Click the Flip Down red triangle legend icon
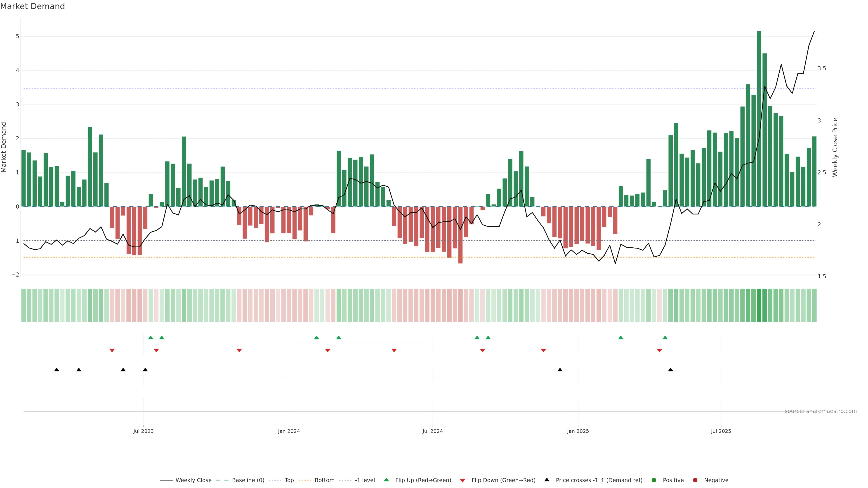The image size is (868, 488). [x=463, y=481]
